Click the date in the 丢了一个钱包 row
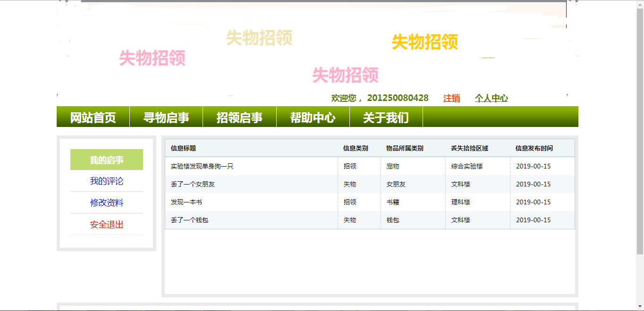Image resolution: width=644 pixels, height=311 pixels. 533,220
